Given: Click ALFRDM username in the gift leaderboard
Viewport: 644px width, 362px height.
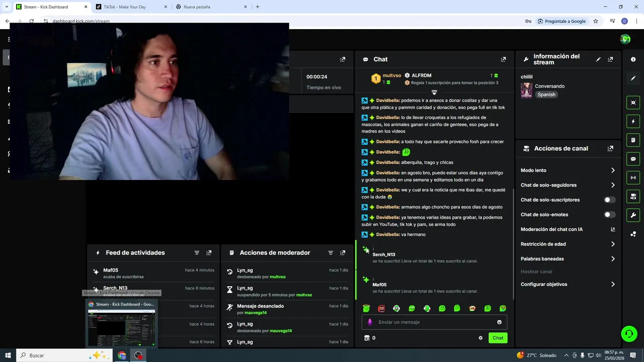Looking at the screenshot, I should 422,75.
